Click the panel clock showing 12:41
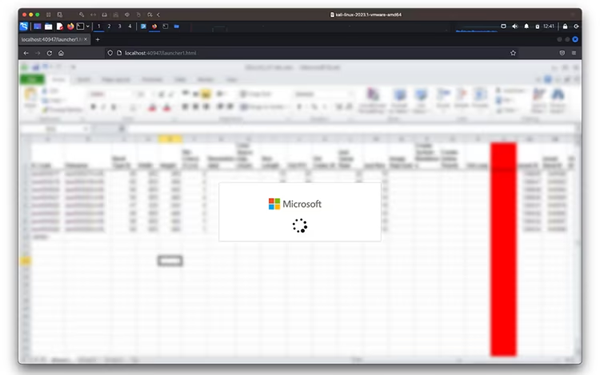 point(548,26)
